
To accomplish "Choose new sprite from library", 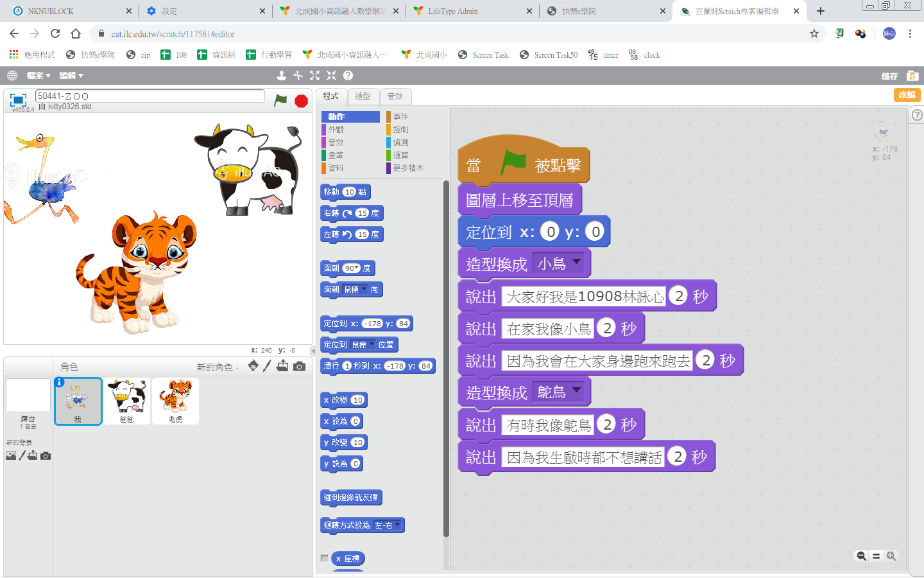I will [x=253, y=366].
